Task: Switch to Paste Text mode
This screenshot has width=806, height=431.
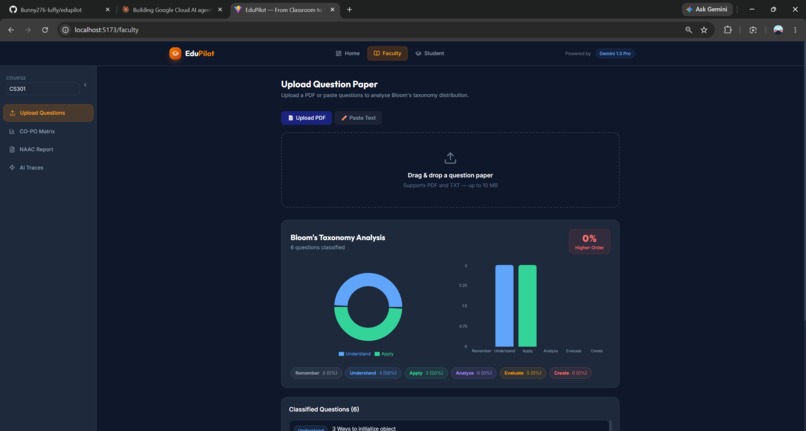Action: pyautogui.click(x=358, y=118)
